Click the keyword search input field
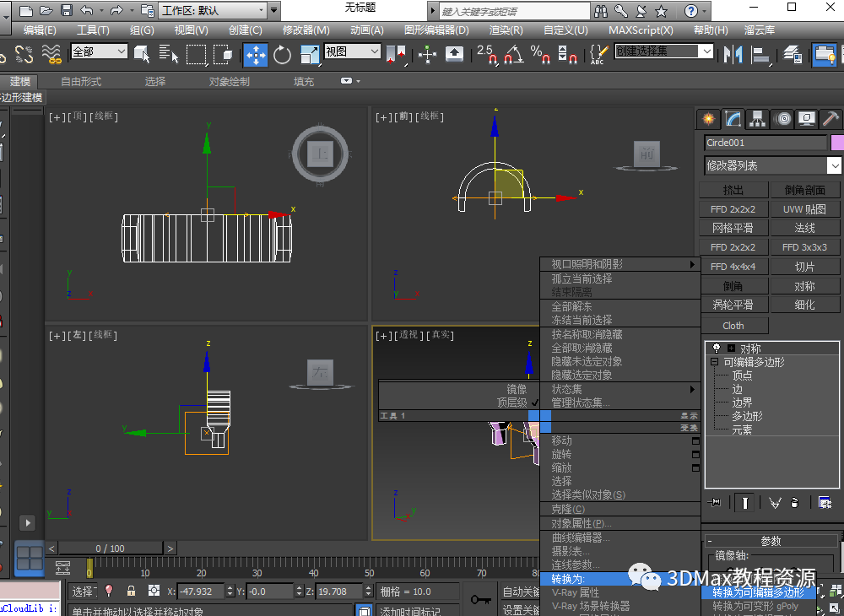Image resolution: width=844 pixels, height=616 pixels. [x=515, y=11]
